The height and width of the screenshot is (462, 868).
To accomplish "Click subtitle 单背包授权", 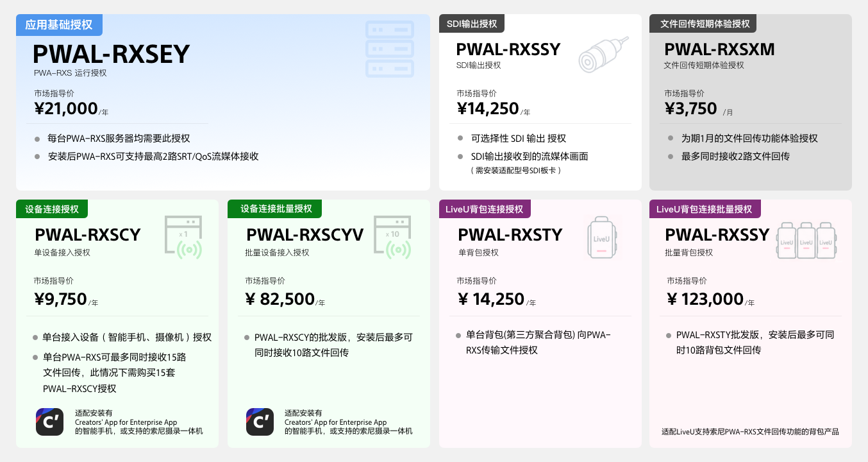I will pyautogui.click(x=478, y=253).
